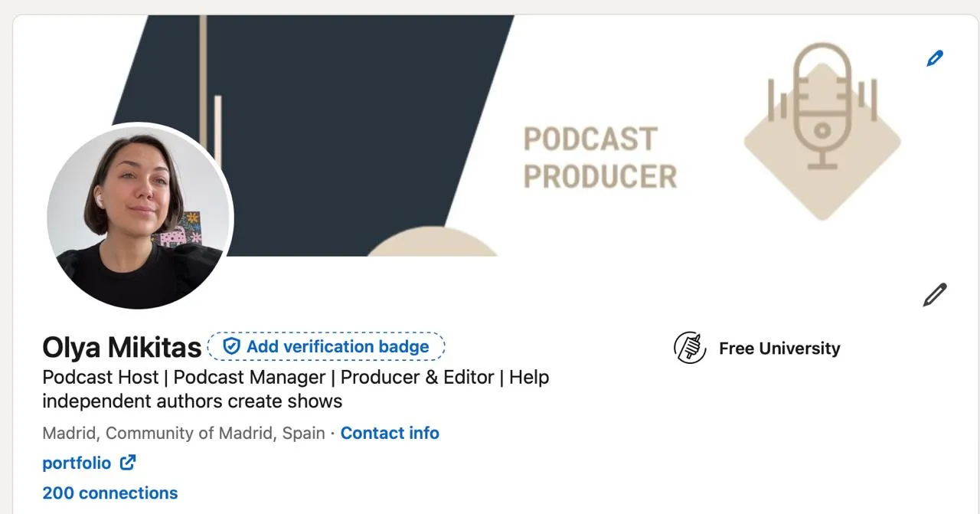Open the Contact info link
Viewport: 980px width, 514px height.
390,433
